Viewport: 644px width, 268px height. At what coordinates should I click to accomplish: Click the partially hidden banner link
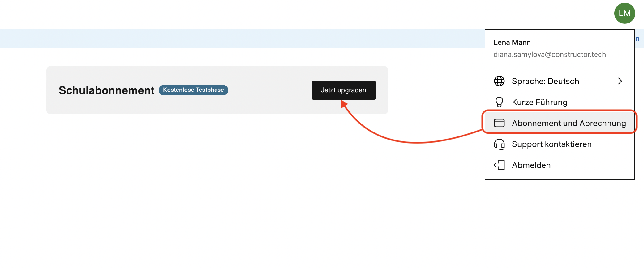[637, 39]
